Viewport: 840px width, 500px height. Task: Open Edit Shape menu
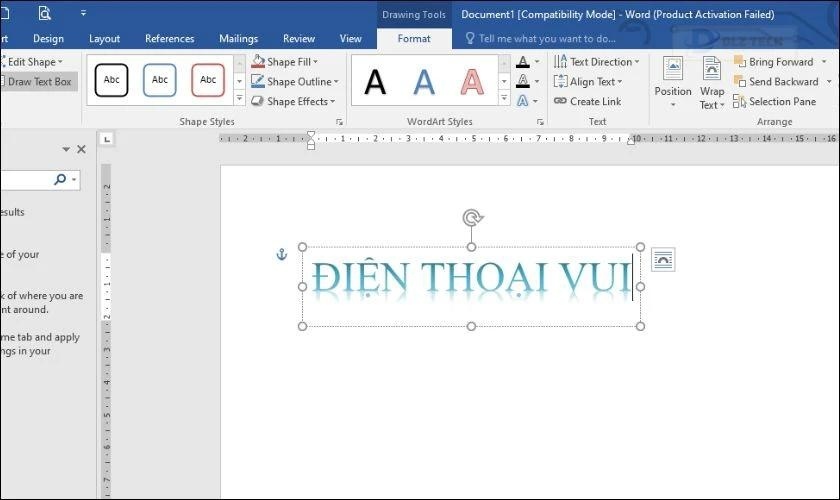pos(32,62)
